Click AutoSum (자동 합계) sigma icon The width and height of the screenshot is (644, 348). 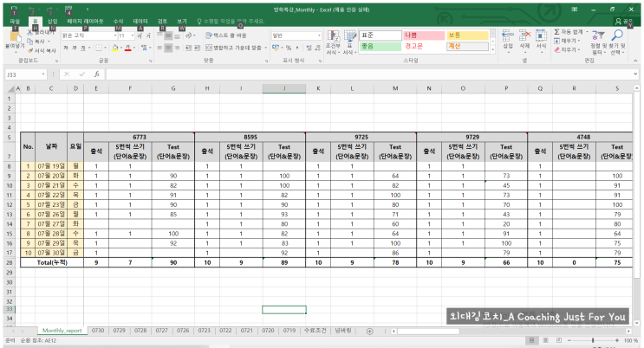coord(557,32)
